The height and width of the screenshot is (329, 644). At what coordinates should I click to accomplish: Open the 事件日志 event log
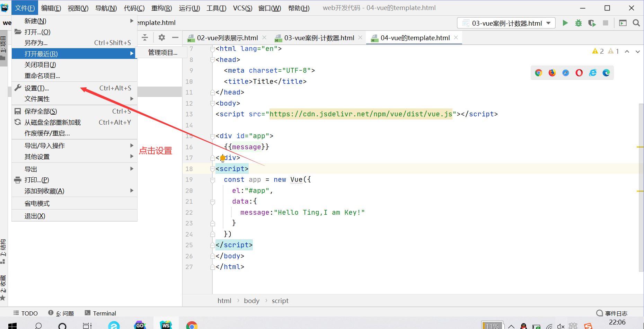coord(612,313)
